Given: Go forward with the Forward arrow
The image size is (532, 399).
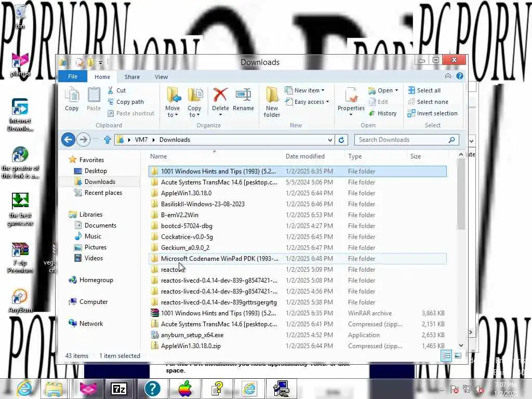Looking at the screenshot, I should point(83,139).
